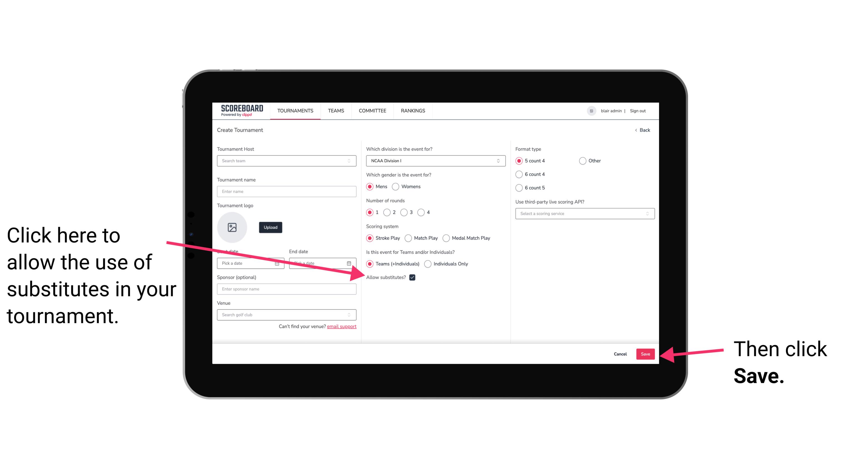Switch to TEAMS tab

(x=336, y=110)
